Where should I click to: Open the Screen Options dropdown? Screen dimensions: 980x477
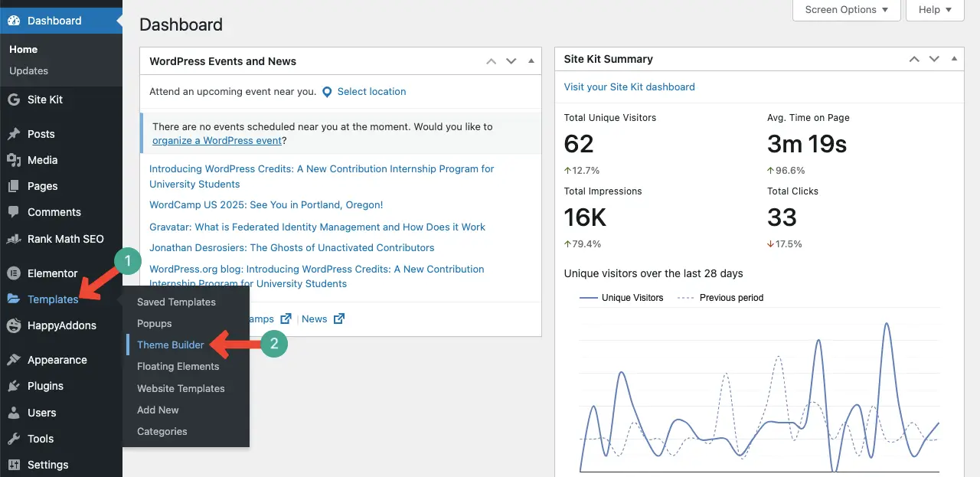846,10
